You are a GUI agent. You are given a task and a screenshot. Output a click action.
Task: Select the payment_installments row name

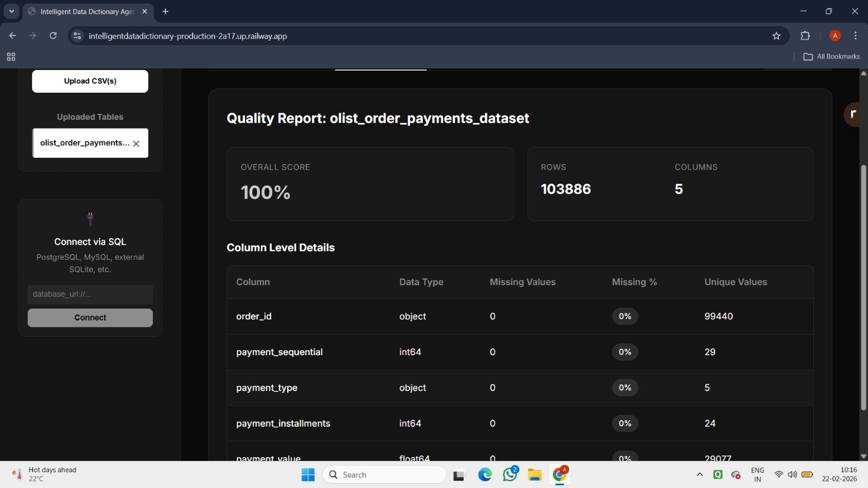283,423
